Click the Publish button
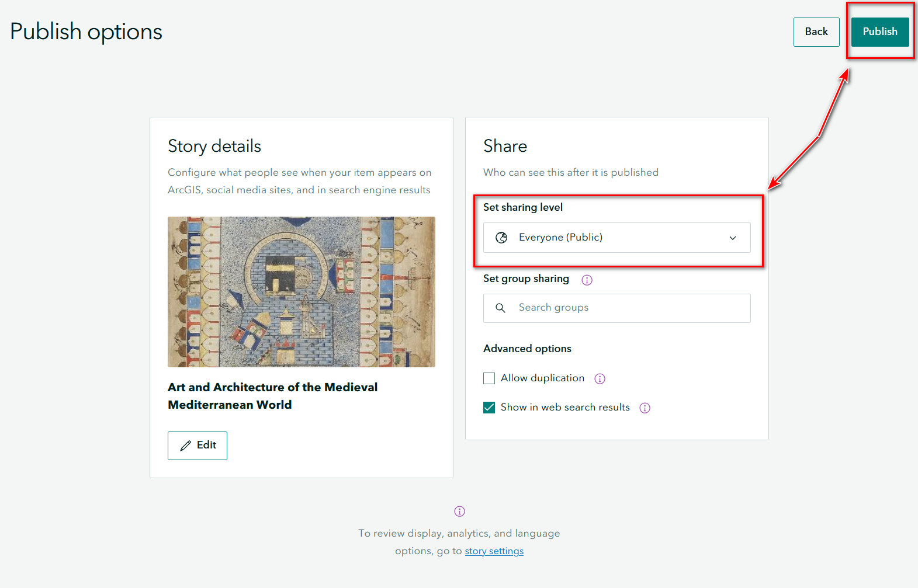The height and width of the screenshot is (588, 918). [880, 32]
